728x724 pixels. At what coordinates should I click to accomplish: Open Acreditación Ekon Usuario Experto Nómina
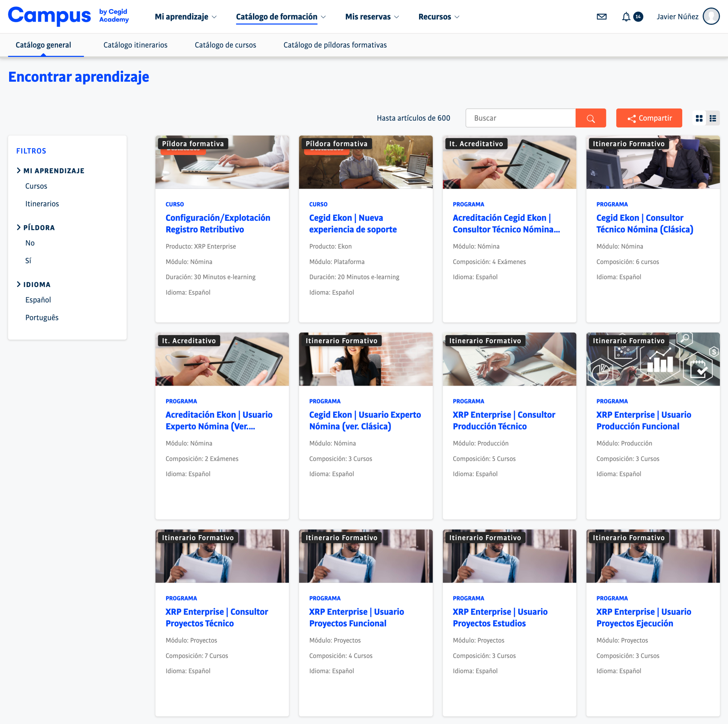click(x=219, y=421)
